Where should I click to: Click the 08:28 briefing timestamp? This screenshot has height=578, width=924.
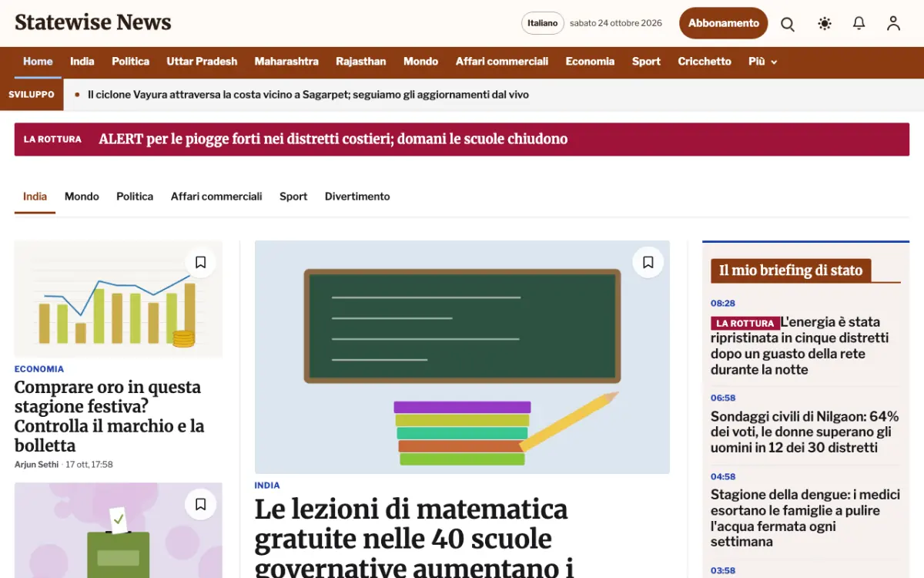pos(723,304)
